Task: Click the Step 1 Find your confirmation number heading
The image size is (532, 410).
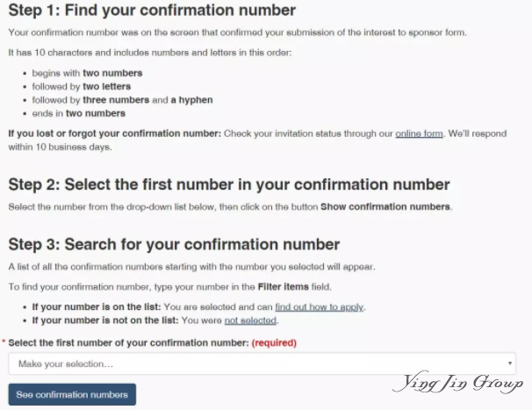Action: (152, 11)
